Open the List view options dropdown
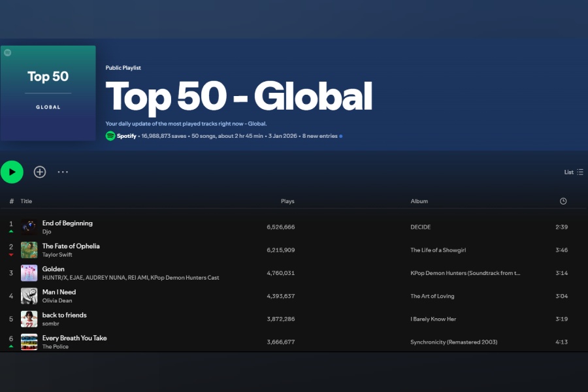This screenshot has width=588, height=392. coord(574,172)
